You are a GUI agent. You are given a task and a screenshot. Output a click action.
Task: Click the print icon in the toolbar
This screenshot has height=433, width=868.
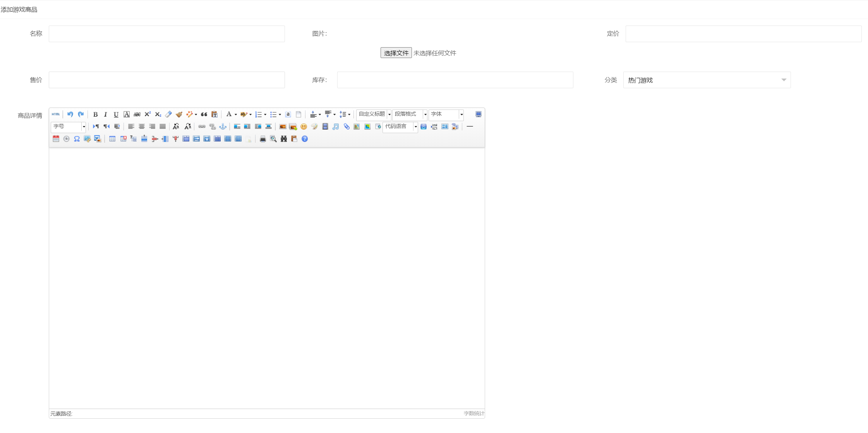[x=263, y=139]
